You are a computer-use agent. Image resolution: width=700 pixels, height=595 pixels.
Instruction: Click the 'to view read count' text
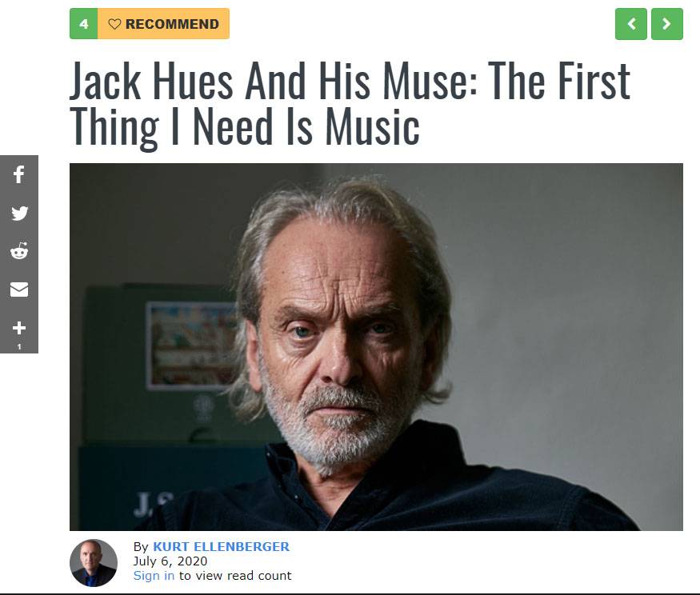point(235,575)
